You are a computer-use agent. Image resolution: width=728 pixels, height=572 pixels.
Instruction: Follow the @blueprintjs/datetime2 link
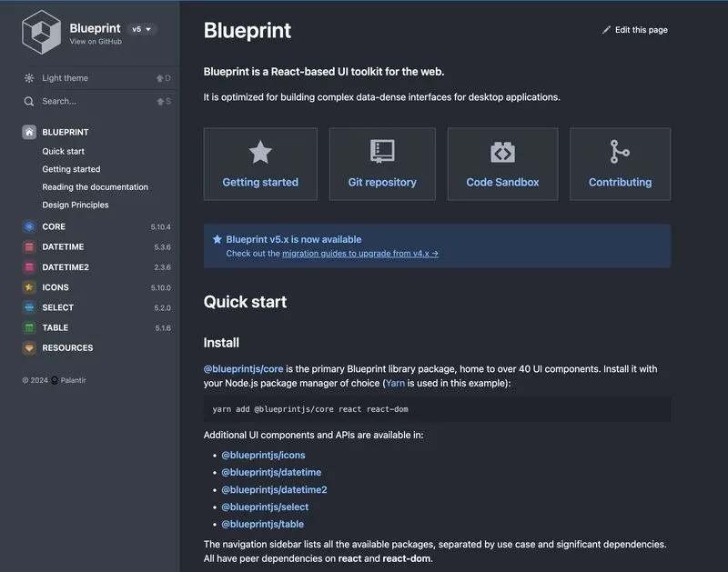(x=274, y=489)
